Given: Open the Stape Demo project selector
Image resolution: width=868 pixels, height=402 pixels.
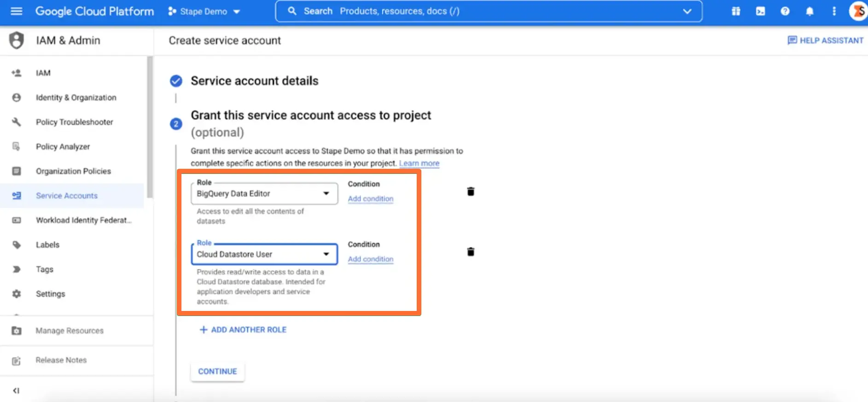Looking at the screenshot, I should (x=204, y=11).
